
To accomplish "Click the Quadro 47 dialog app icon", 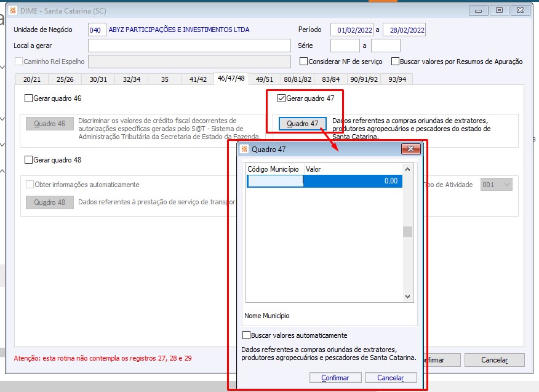I will (244, 150).
